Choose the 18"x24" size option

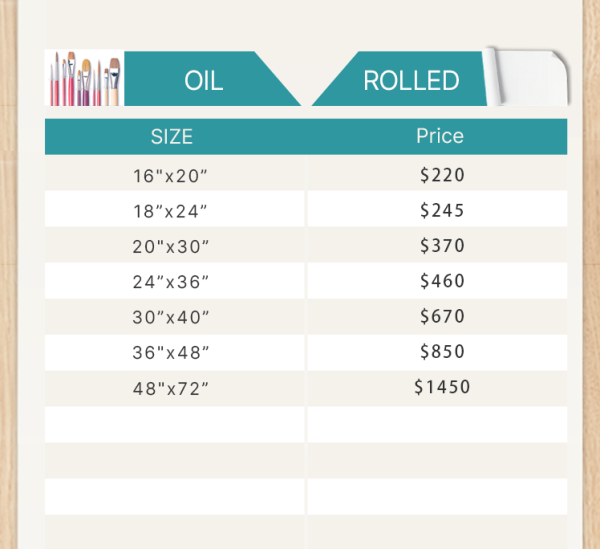coord(171,211)
